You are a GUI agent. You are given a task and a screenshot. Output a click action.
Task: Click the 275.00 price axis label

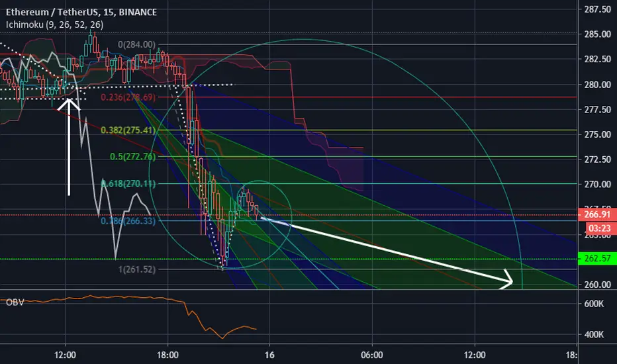(597, 134)
